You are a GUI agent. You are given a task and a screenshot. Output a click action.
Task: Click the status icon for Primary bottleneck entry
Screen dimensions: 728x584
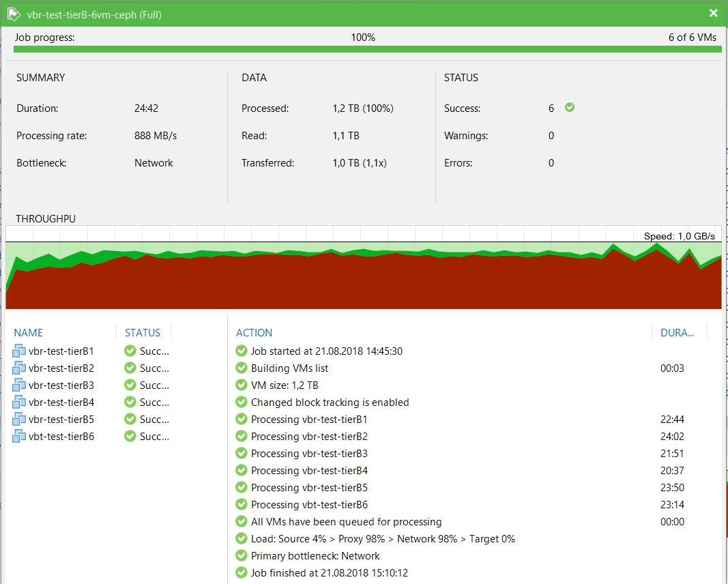241,556
